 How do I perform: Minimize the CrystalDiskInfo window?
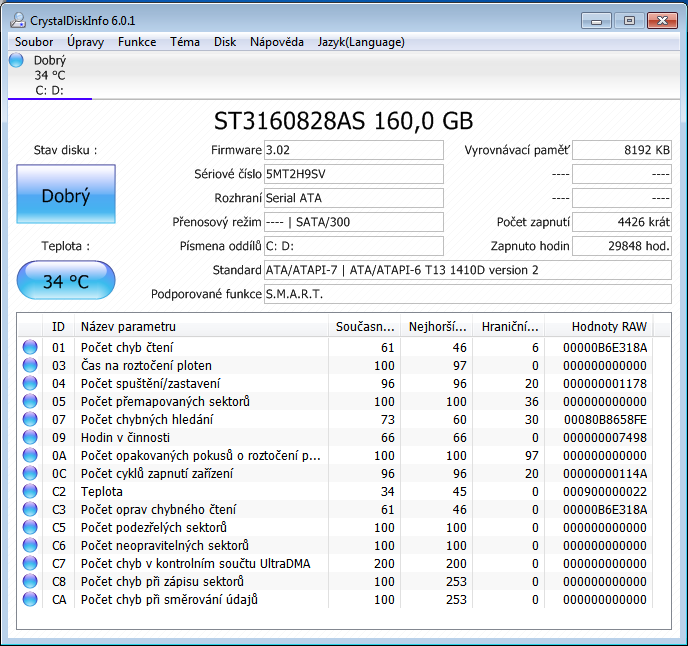[596, 21]
